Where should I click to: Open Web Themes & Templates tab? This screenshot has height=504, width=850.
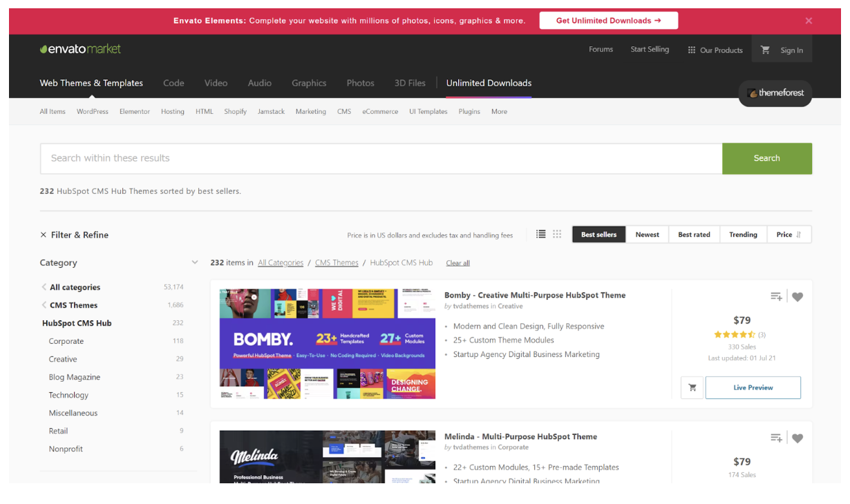[x=91, y=83]
